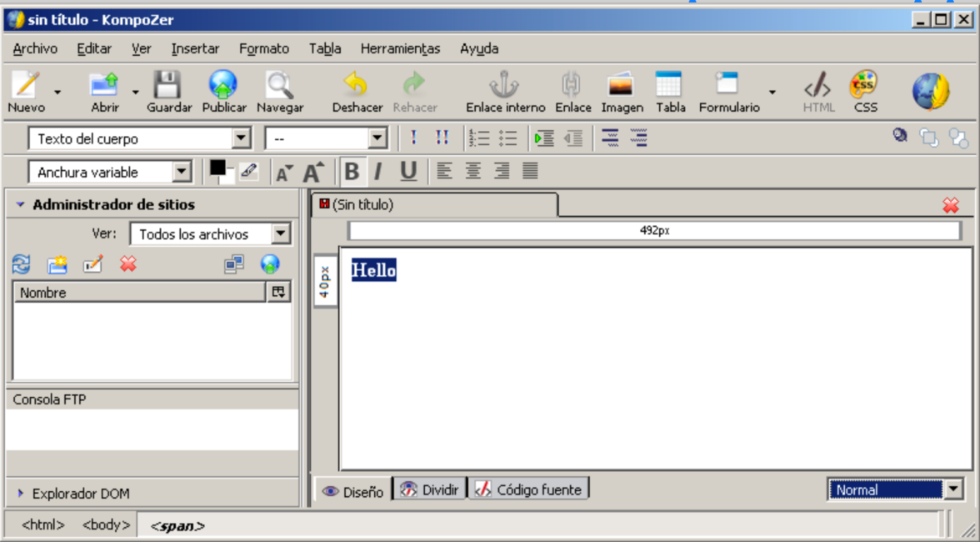Collapse the Administrador de sitios panel
Viewport: 980px width, 542px height.
tap(20, 204)
